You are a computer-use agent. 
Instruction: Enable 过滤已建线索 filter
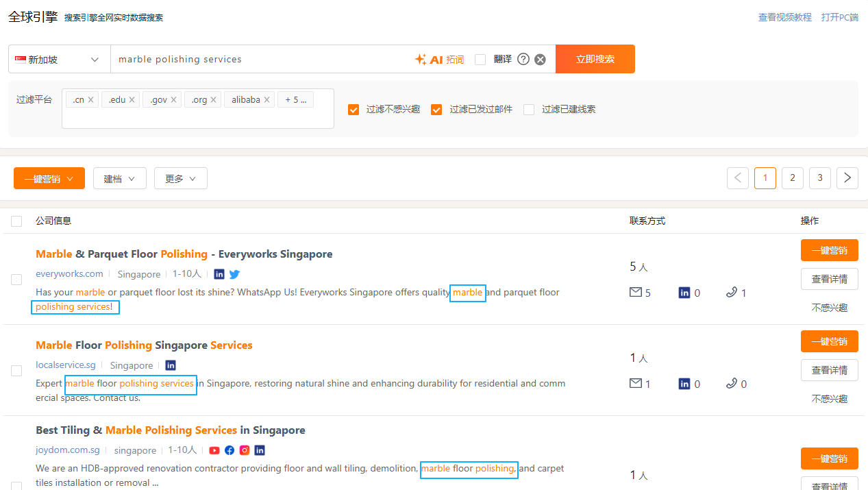(x=529, y=110)
